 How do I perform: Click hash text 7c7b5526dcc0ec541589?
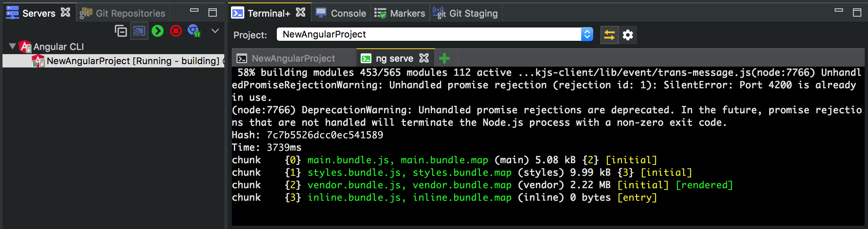[x=325, y=135]
